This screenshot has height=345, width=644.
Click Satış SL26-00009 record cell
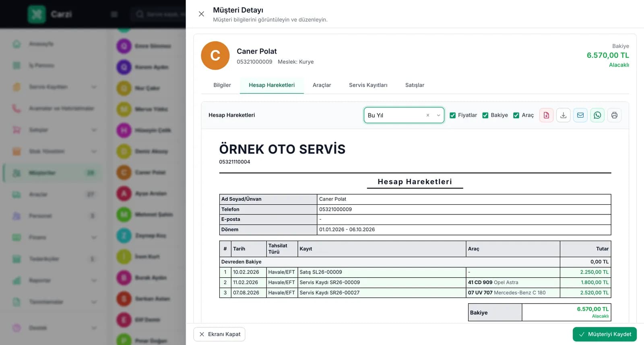382,272
